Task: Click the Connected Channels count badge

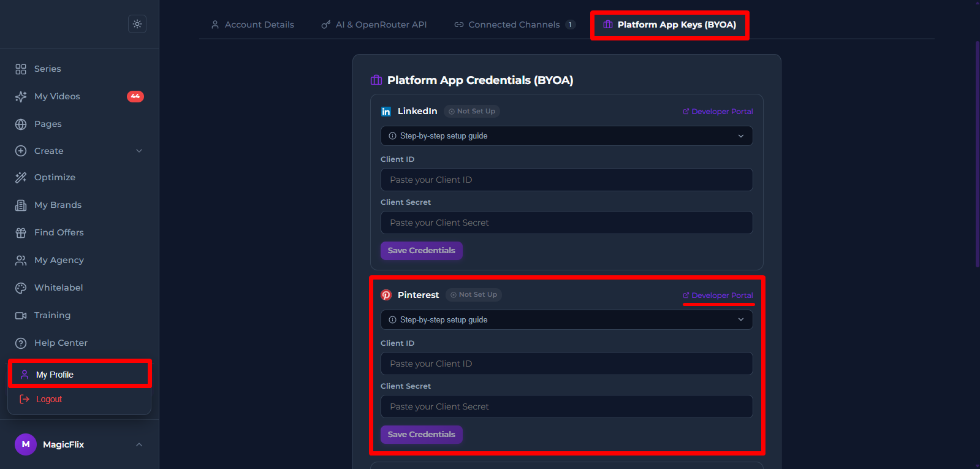Action: coord(571,25)
